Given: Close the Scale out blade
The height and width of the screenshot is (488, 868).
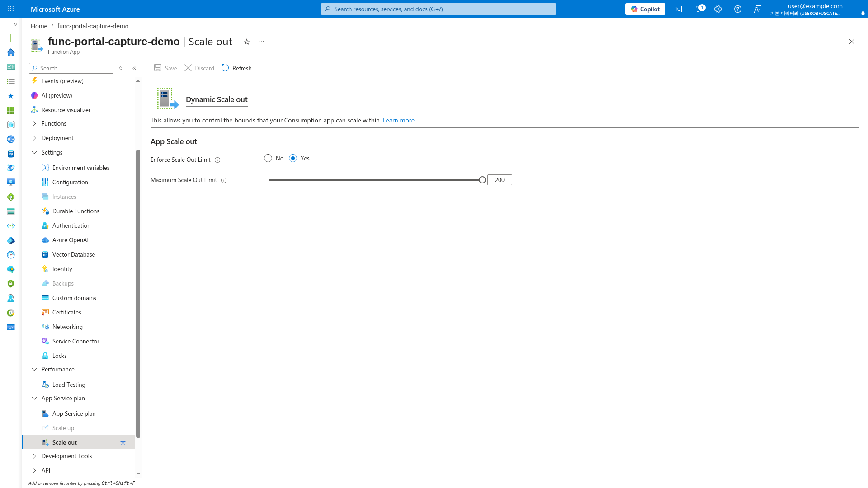Looking at the screenshot, I should tap(852, 42).
